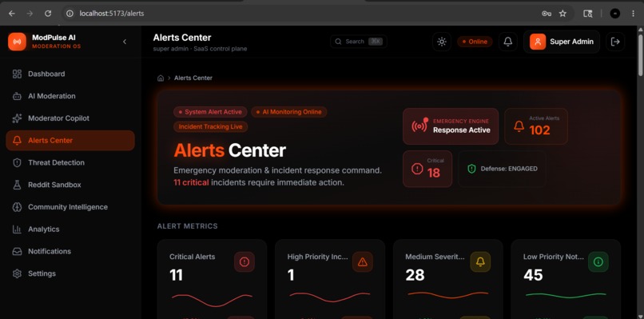This screenshot has width=644, height=319.
Task: Select Alerts Center in the sidebar
Action: (x=70, y=141)
